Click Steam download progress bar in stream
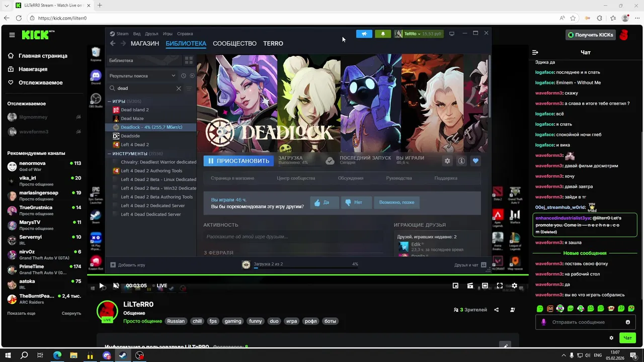This screenshot has height=362, width=644. tap(306, 268)
